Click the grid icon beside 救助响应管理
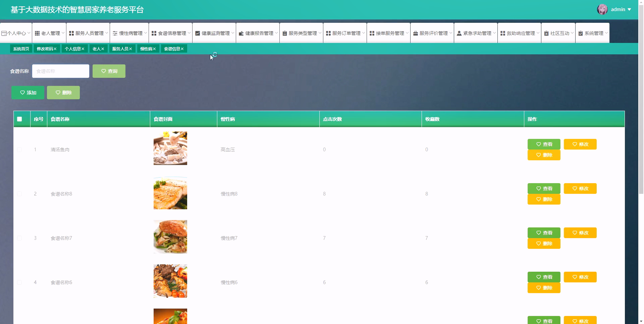The height and width of the screenshot is (324, 644). point(503,33)
